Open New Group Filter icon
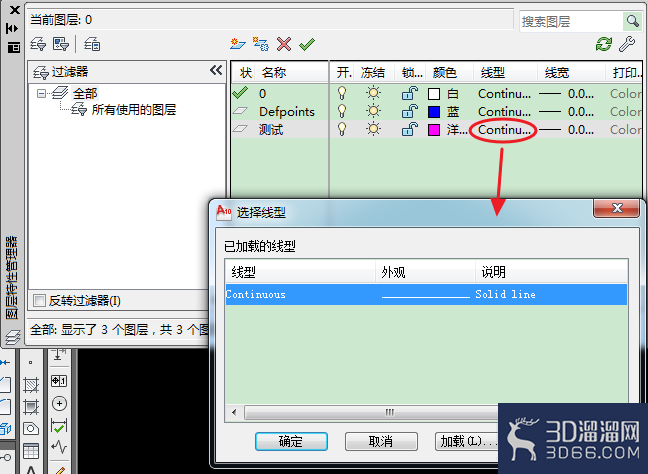 61,44
